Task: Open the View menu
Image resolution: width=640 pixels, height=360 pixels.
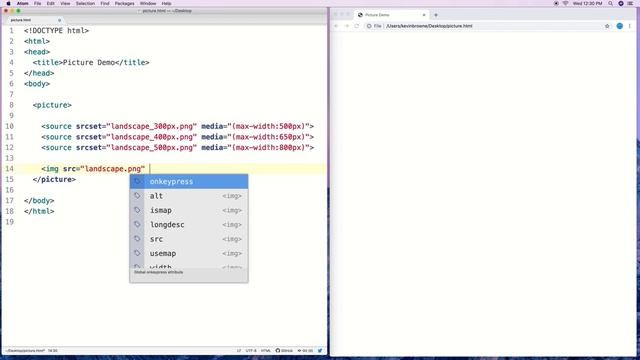Action: pyautogui.click(x=65, y=3)
